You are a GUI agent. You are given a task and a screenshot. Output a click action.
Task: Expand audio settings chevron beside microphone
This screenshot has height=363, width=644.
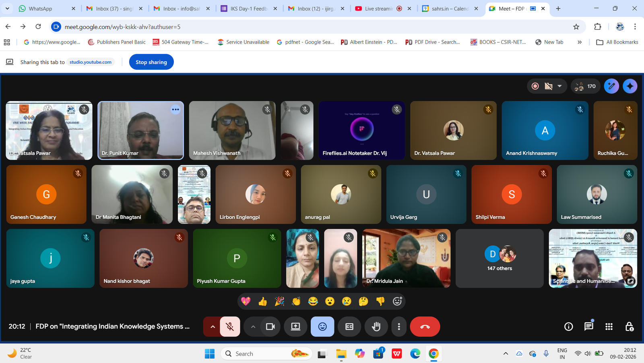click(213, 327)
